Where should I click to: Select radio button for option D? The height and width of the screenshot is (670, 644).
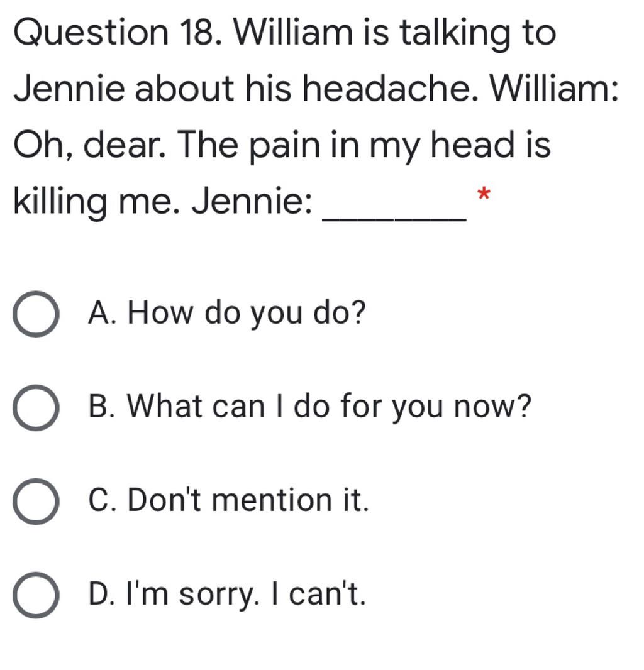pos(36,595)
